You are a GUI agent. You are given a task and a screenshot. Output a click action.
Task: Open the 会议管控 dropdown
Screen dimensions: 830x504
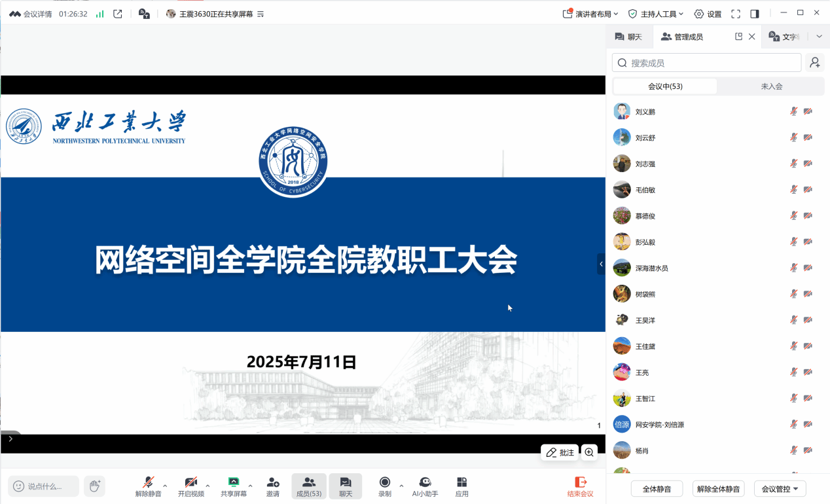pos(780,489)
